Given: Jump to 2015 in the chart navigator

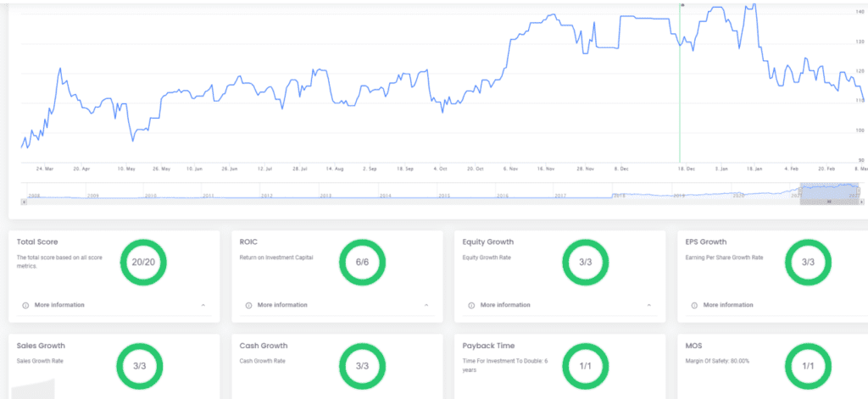Looking at the screenshot, I should 443,195.
